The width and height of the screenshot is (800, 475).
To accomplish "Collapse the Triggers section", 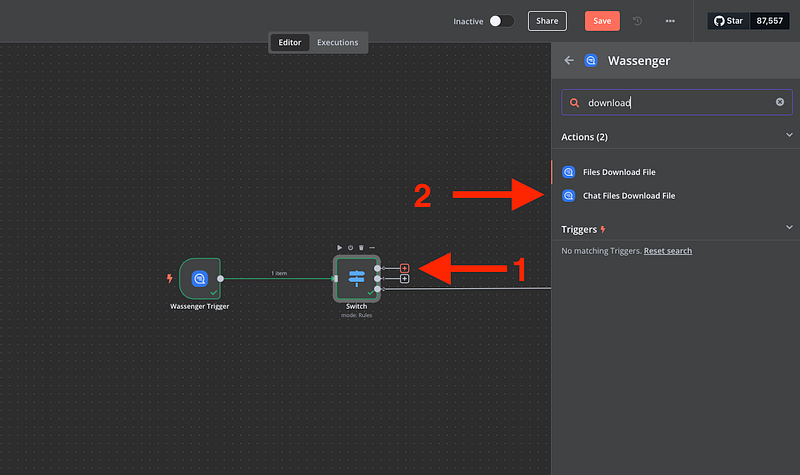I will pos(789,229).
